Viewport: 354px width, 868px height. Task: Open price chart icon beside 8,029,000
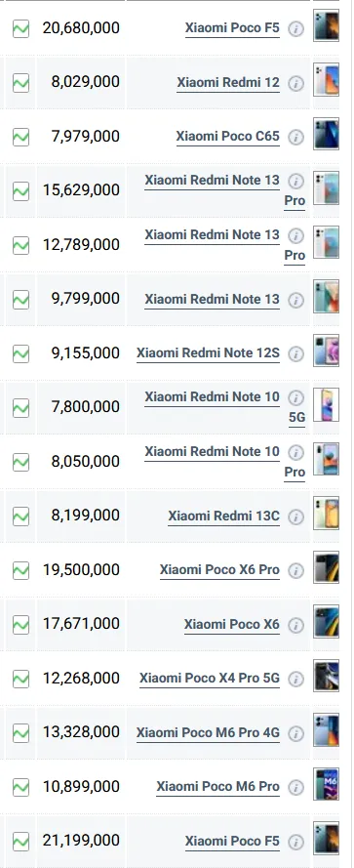21,83
